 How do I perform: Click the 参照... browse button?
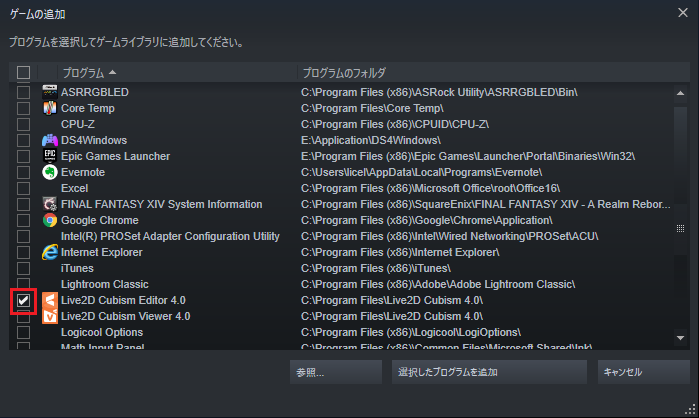coord(336,372)
